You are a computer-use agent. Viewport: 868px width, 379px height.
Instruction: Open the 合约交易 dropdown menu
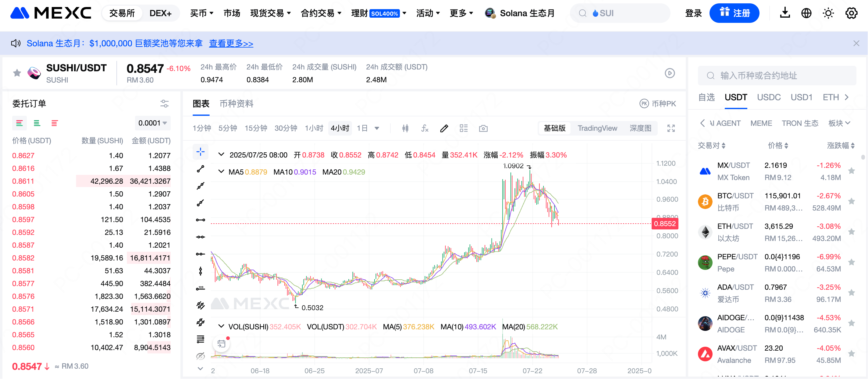click(x=321, y=13)
